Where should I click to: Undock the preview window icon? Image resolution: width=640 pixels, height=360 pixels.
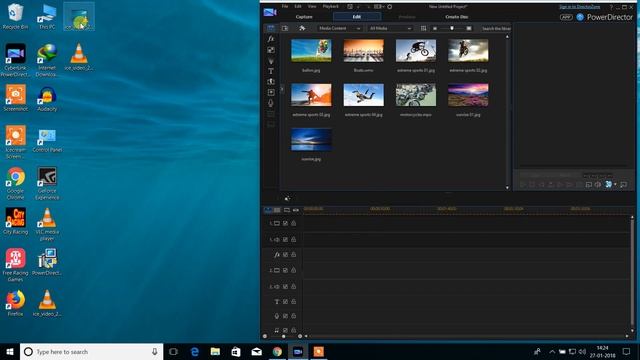pyautogui.click(x=624, y=184)
